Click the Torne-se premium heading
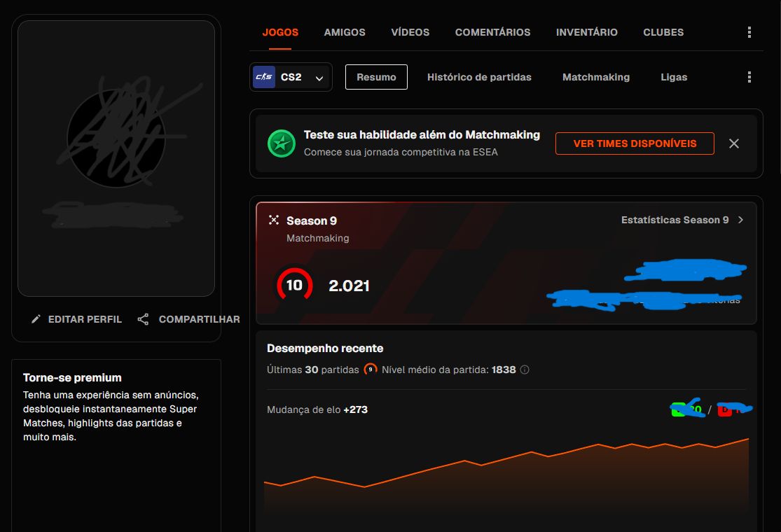 click(72, 378)
